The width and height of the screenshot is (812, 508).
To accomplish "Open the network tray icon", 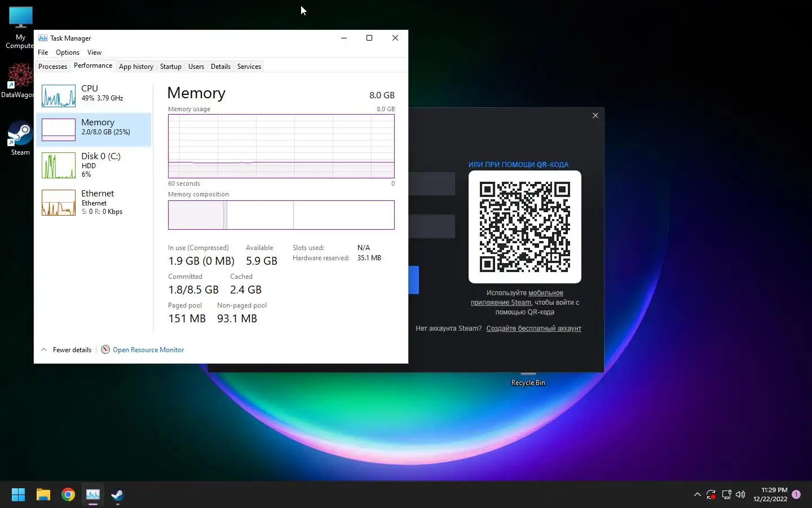I will point(726,495).
